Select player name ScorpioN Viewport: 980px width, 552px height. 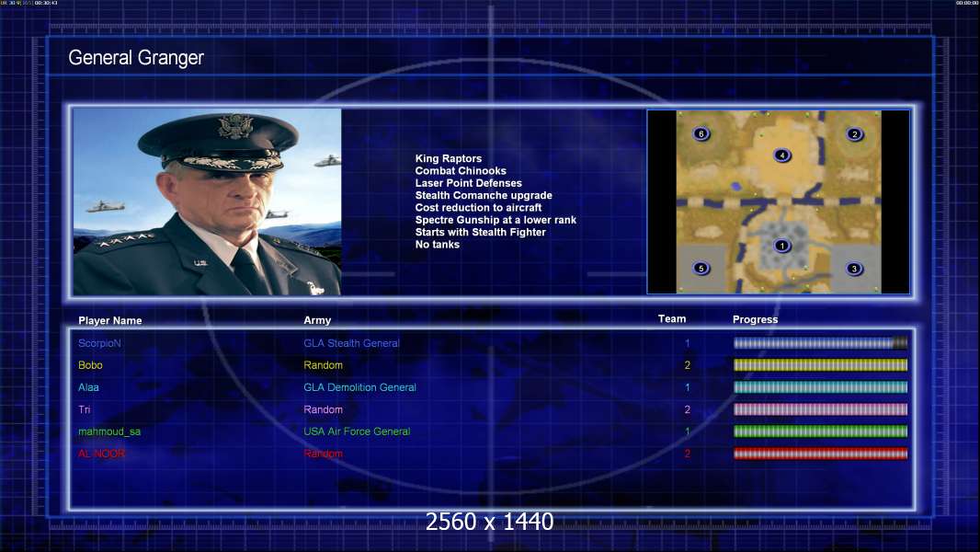[99, 343]
